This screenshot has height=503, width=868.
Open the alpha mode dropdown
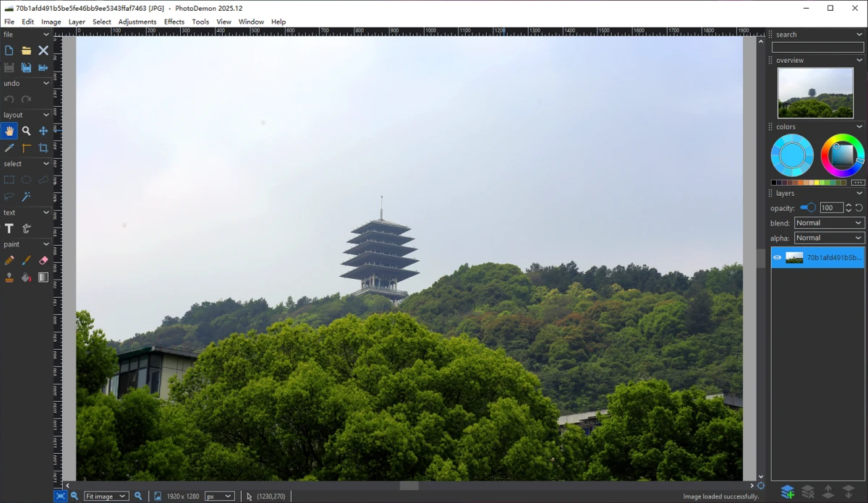[829, 238]
